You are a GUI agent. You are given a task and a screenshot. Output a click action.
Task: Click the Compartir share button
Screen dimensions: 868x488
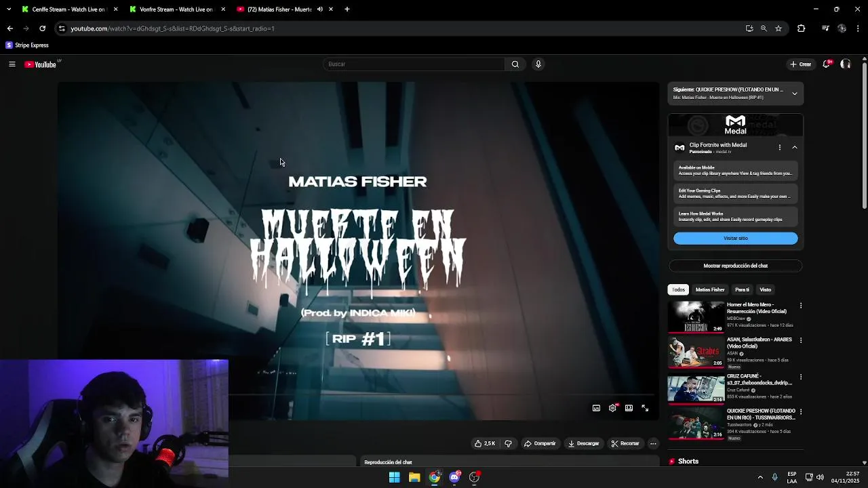(x=540, y=443)
